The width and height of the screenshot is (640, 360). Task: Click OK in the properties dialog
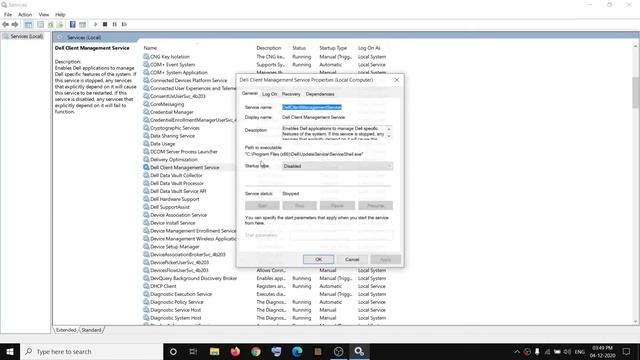tap(318, 259)
